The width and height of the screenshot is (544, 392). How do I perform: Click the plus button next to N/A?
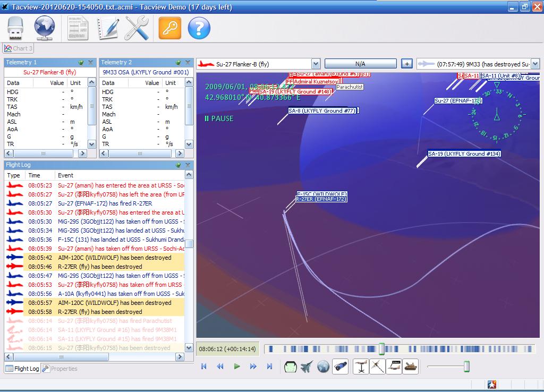point(406,64)
